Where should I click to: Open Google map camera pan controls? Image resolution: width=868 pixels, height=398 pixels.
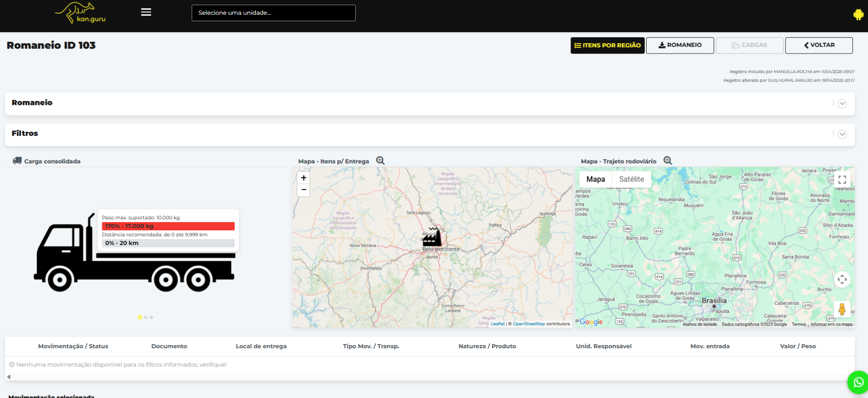(842, 280)
